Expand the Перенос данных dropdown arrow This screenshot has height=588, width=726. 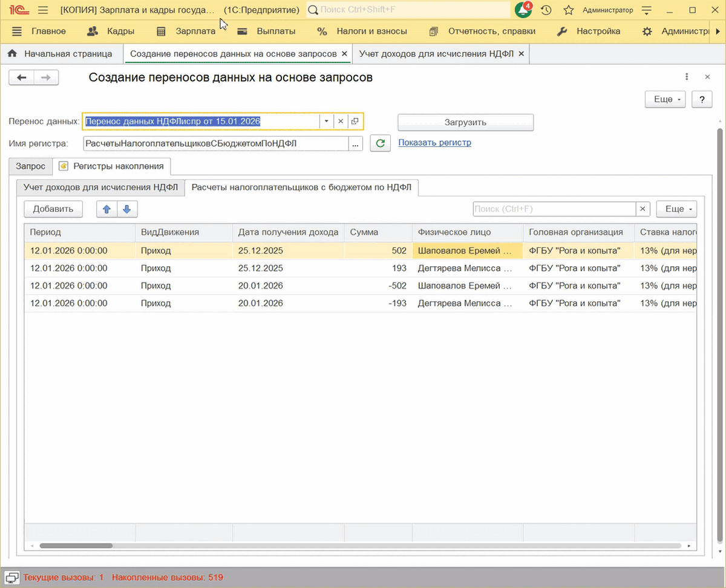[x=327, y=121]
